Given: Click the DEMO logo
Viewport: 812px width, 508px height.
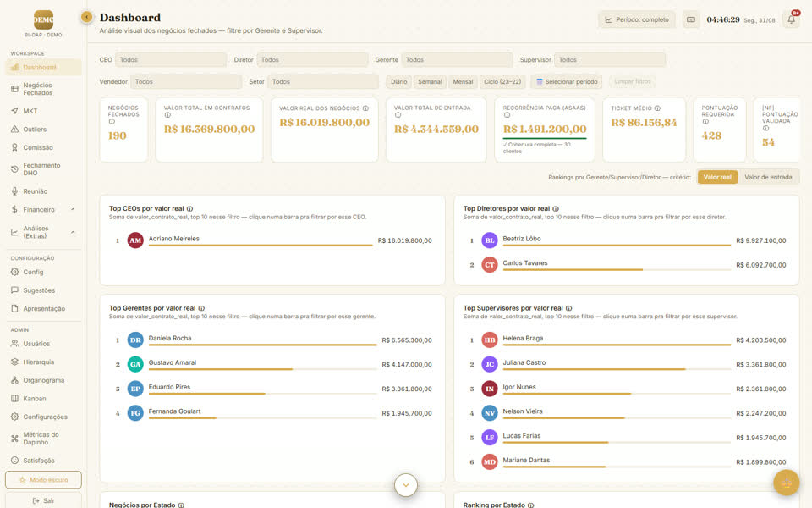Looking at the screenshot, I should (43, 19).
